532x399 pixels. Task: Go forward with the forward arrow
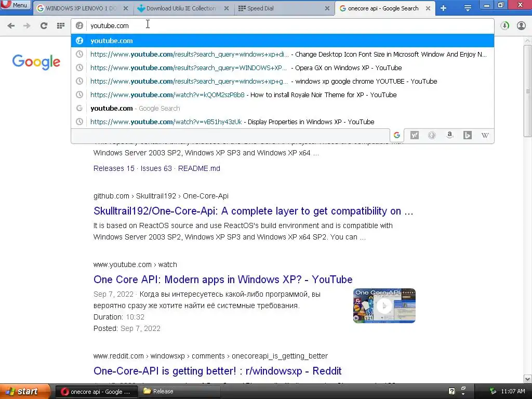pos(26,25)
